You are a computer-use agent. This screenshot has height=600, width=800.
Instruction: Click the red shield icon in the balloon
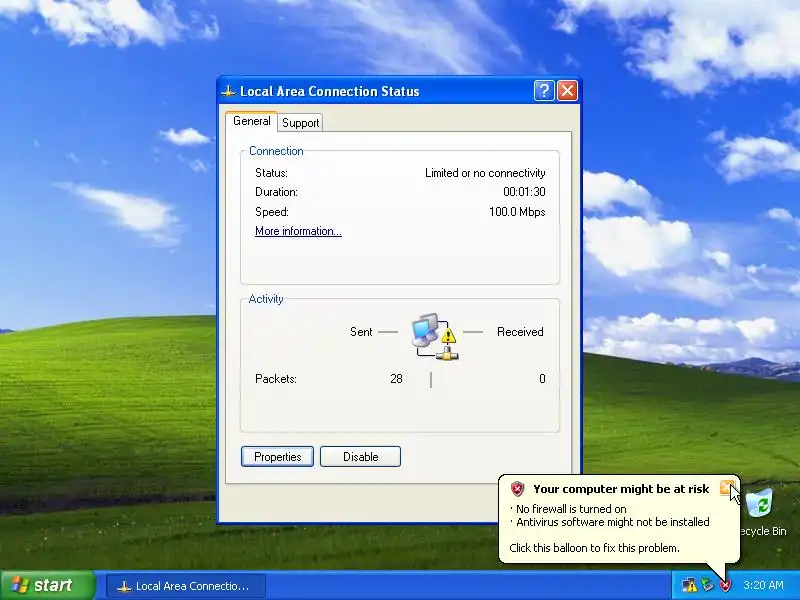[517, 489]
